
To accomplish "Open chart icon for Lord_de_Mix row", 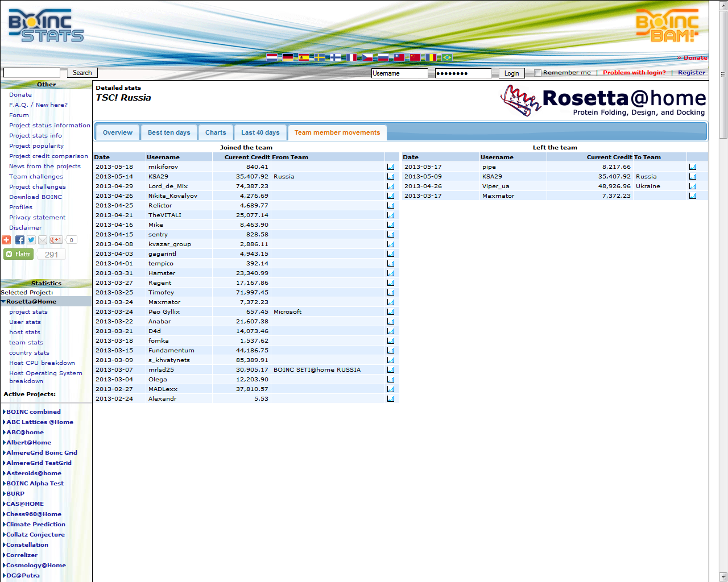I will pyautogui.click(x=391, y=186).
